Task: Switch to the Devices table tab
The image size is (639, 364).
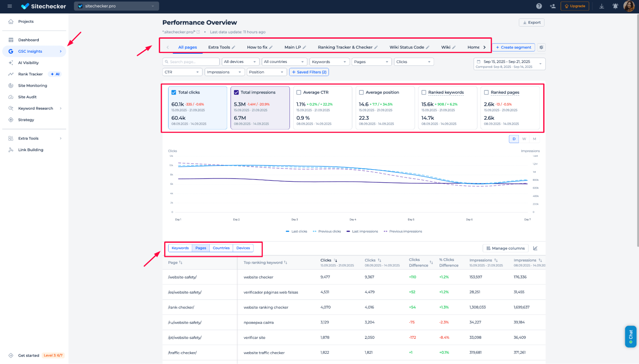Action: (x=243, y=248)
